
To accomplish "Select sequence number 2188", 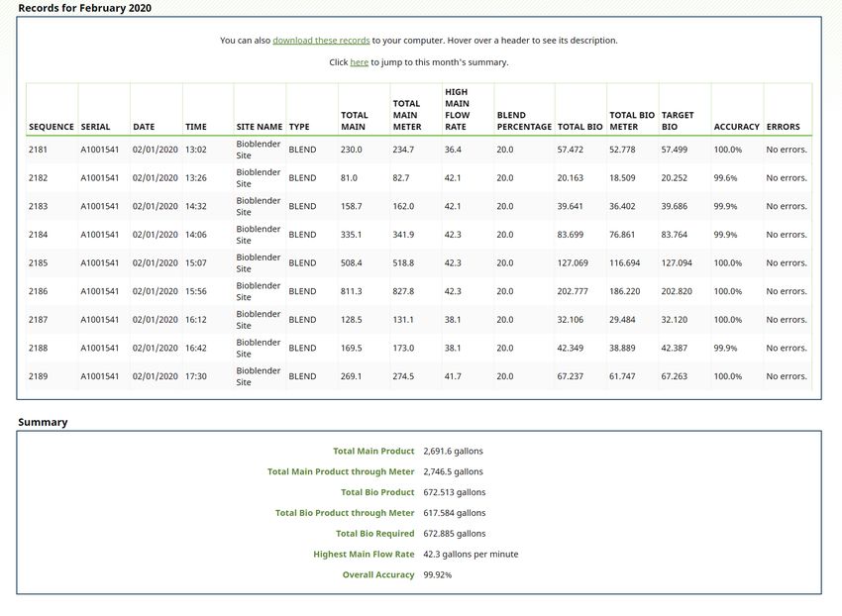I will (x=38, y=348).
